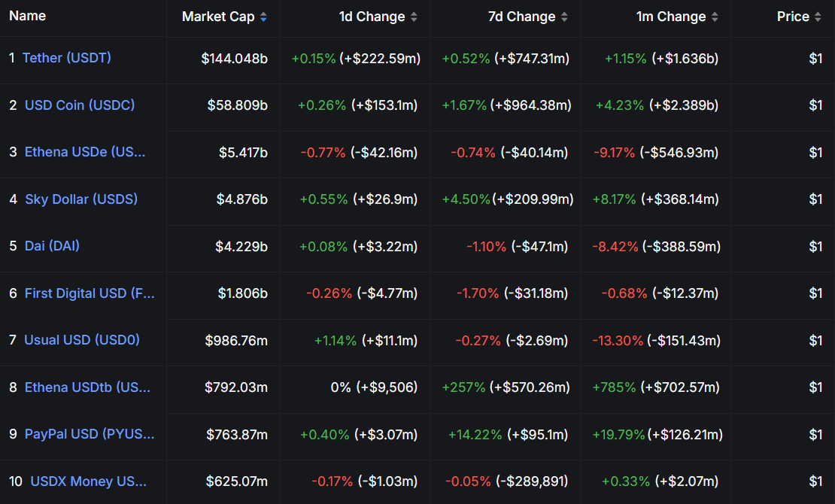The image size is (835, 504).
Task: Select Ethena USDe market cap $5.417b
Action: point(244,153)
